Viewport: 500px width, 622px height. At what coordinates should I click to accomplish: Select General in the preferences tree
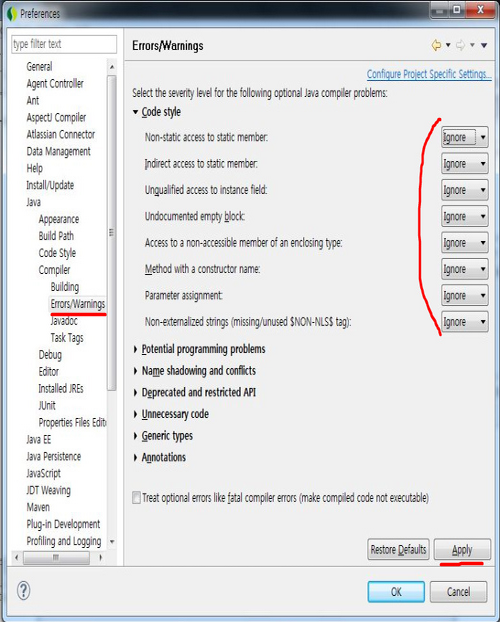coord(39,67)
